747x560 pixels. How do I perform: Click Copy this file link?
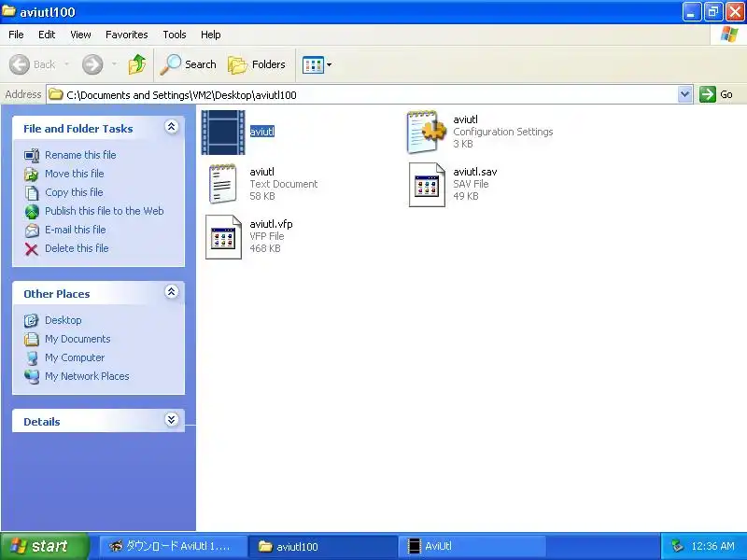pos(74,192)
